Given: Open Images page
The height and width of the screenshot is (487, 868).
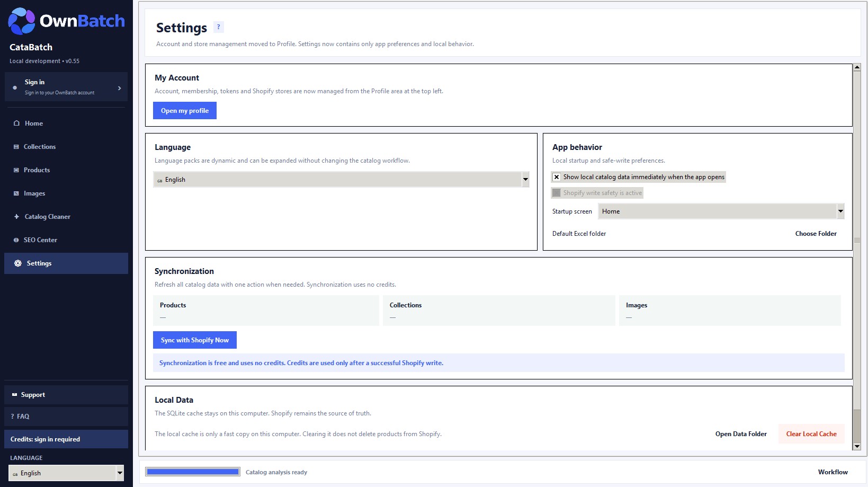Looking at the screenshot, I should click(x=66, y=193).
